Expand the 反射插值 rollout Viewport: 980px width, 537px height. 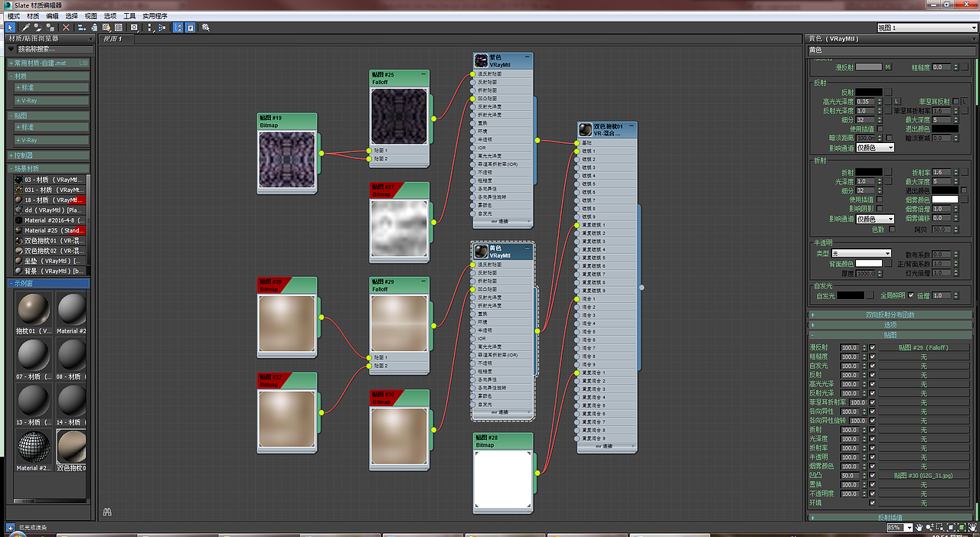[890, 518]
